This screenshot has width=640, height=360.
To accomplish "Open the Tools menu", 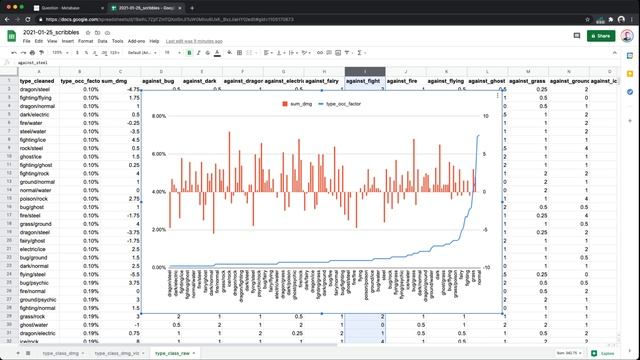I will coord(118,41).
